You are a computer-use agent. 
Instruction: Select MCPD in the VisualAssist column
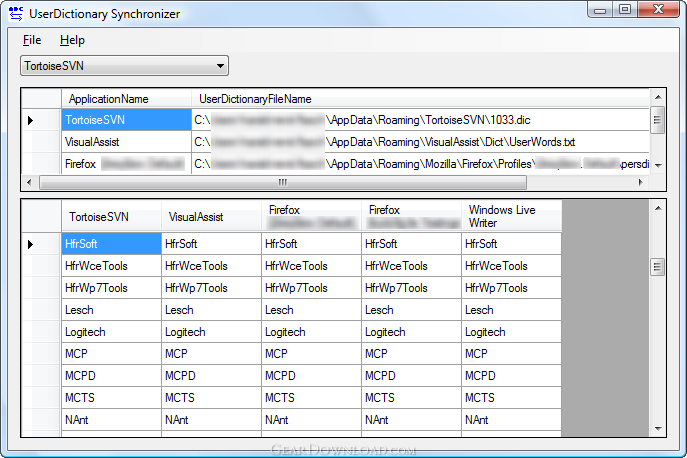211,376
